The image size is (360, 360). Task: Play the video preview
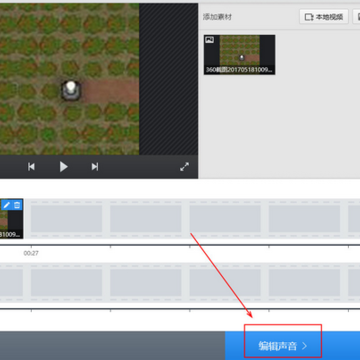63,167
